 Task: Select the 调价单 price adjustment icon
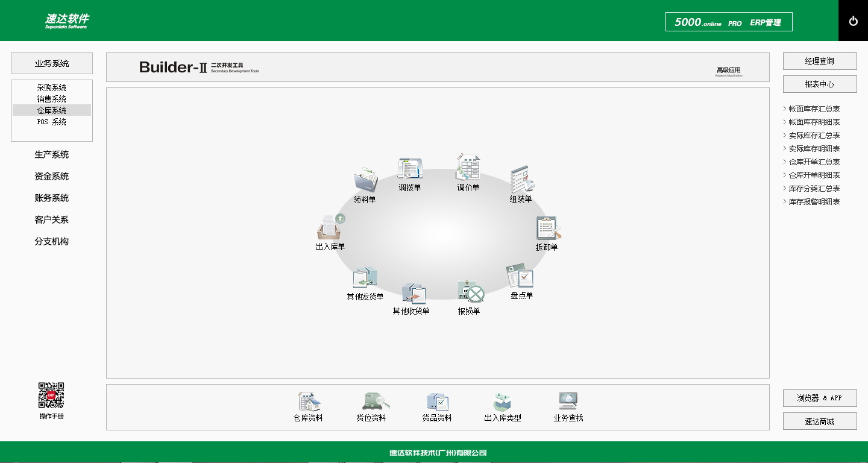(x=468, y=169)
